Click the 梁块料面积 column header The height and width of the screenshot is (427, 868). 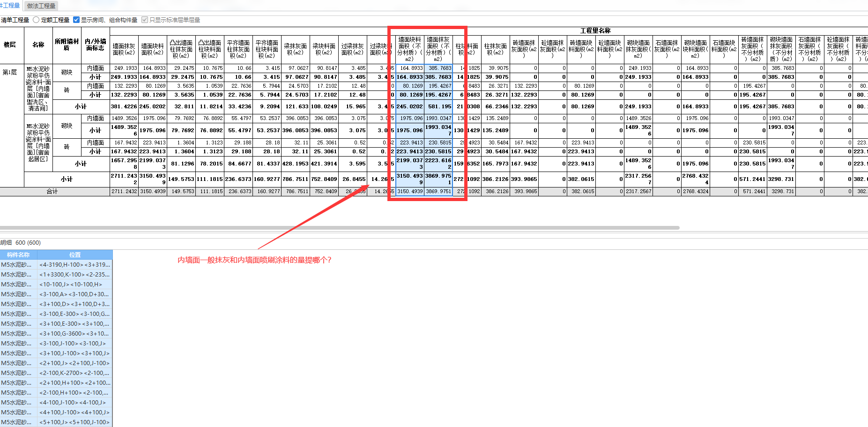point(324,49)
